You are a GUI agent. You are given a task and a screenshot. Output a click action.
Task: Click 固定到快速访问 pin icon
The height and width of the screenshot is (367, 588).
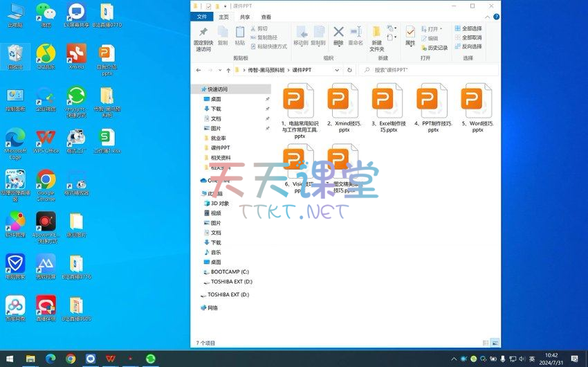click(203, 38)
